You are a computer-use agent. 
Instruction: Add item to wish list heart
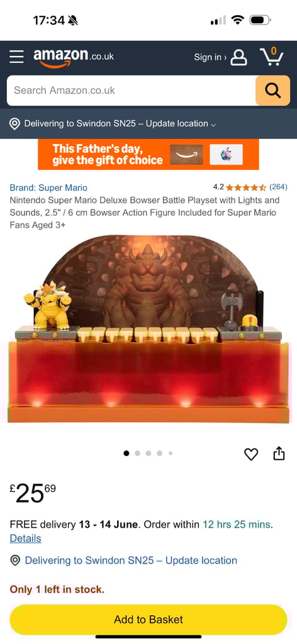pos(251,454)
